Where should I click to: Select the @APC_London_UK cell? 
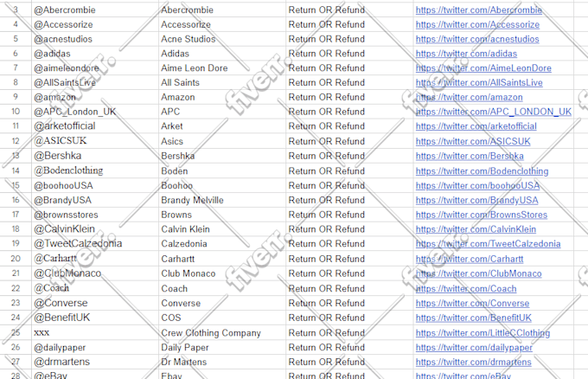click(95, 112)
